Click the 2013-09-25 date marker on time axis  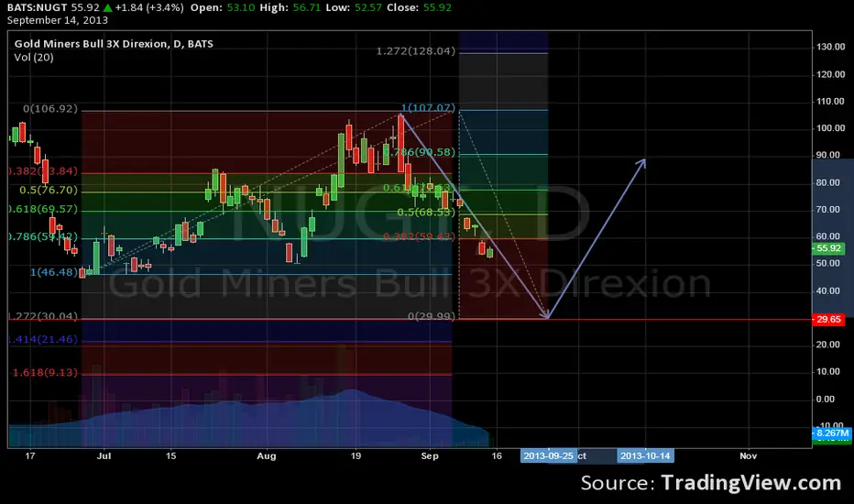coord(549,456)
